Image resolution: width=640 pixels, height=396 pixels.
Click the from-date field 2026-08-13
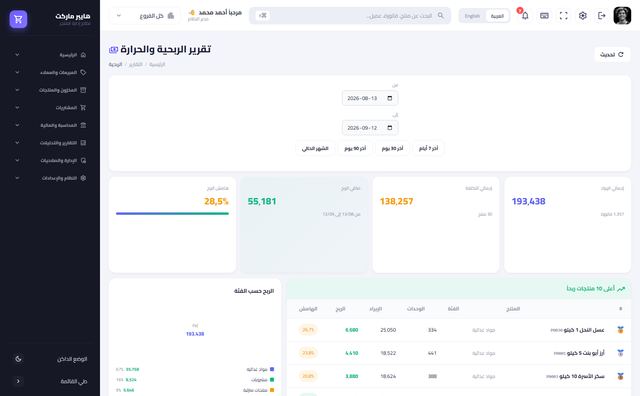370,98
